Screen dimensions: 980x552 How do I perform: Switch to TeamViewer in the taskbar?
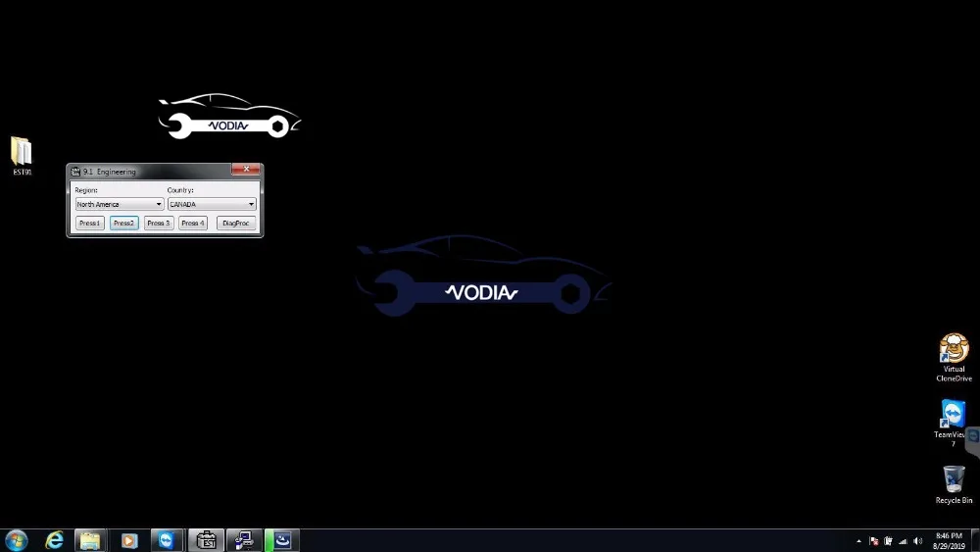(167, 540)
